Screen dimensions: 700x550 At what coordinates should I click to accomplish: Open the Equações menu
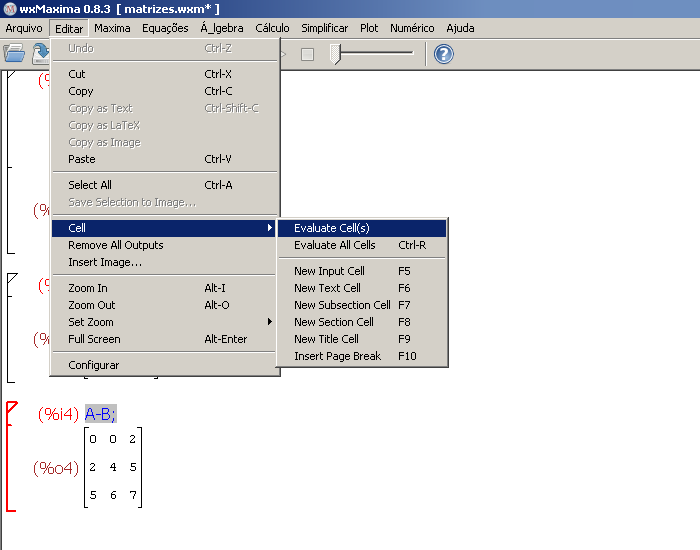(x=165, y=28)
